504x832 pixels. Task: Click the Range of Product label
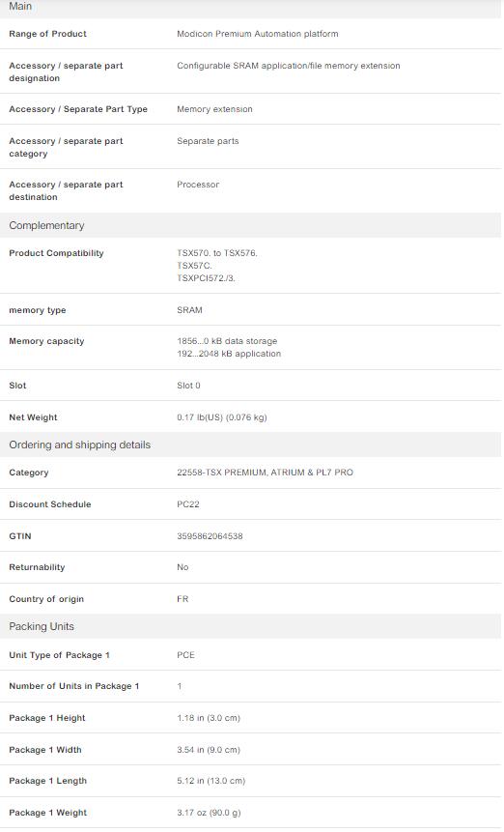coord(47,34)
